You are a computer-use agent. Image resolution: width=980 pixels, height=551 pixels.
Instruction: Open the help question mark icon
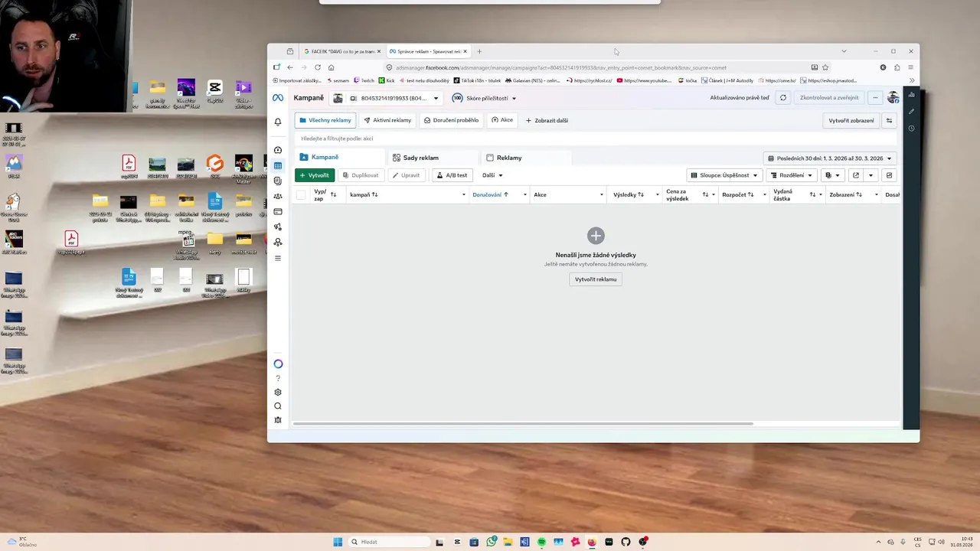(278, 378)
